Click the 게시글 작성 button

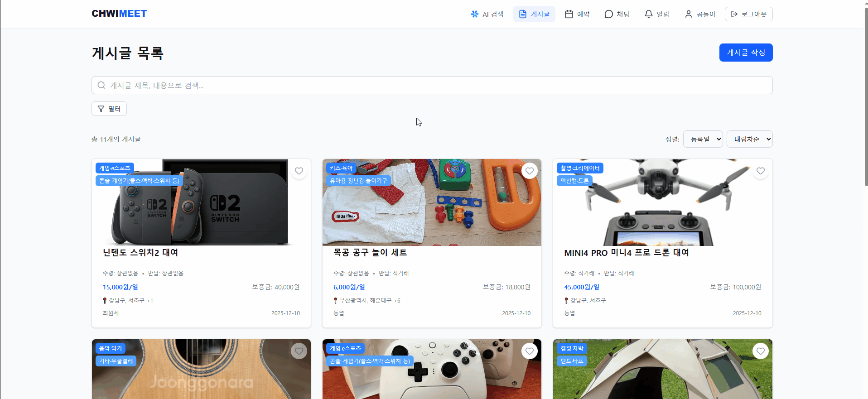[746, 53]
